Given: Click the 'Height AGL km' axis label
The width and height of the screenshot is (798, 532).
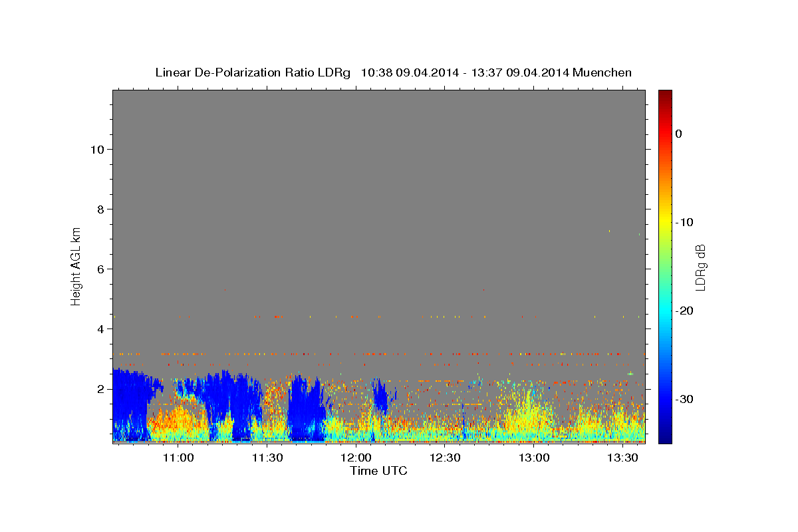Looking at the screenshot, I should click(x=76, y=265).
